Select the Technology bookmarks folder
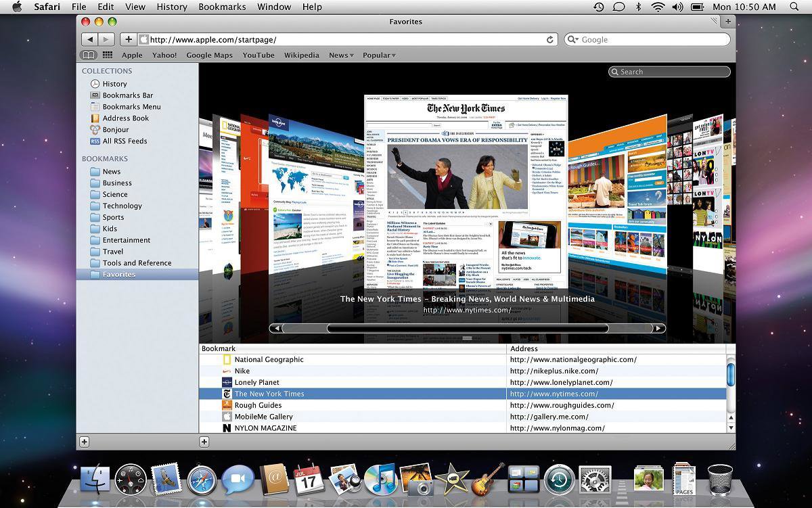The height and width of the screenshot is (508, 812). (122, 206)
